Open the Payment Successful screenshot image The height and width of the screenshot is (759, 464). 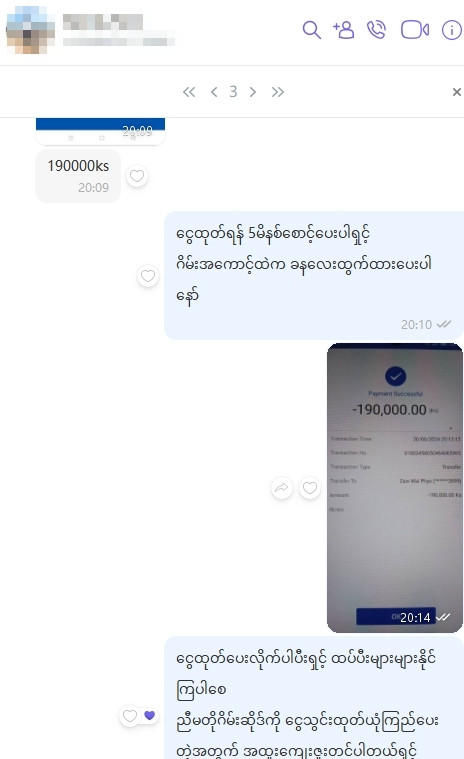(395, 488)
